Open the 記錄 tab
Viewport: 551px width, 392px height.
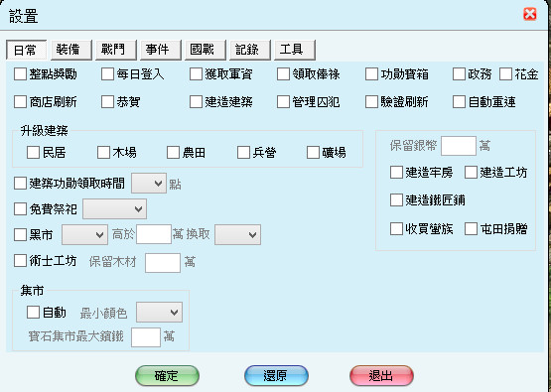250,50
